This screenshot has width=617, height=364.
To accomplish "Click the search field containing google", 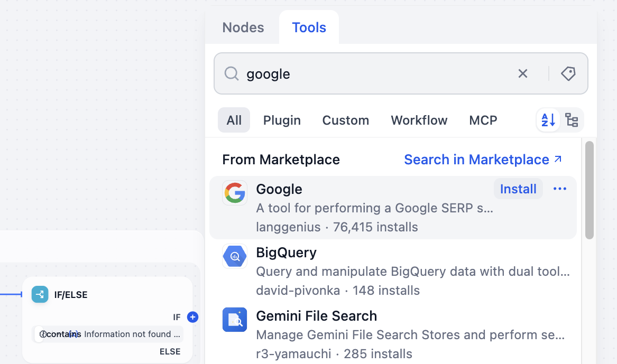I will (401, 73).
